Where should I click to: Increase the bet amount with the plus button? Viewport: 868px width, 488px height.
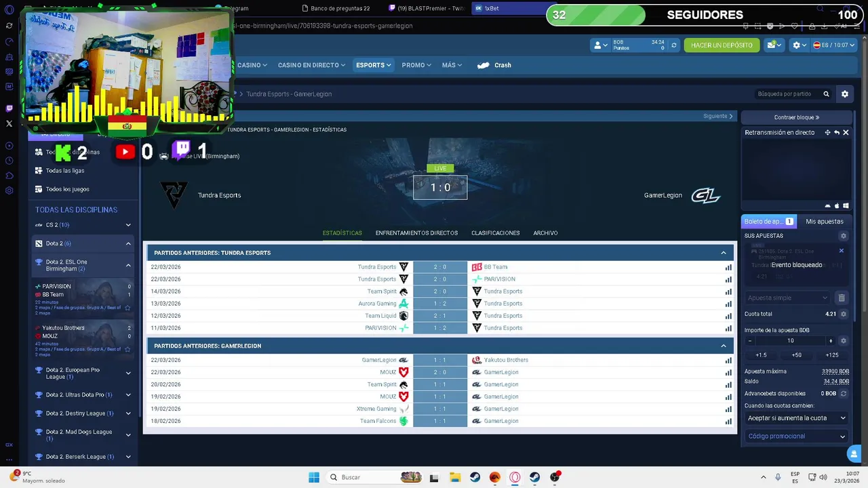tap(831, 341)
